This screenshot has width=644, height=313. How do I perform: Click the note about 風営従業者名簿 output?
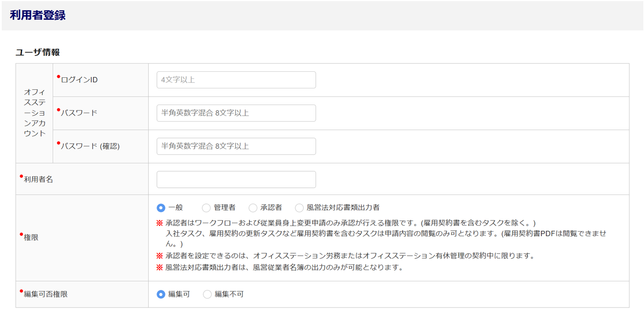[284, 267]
